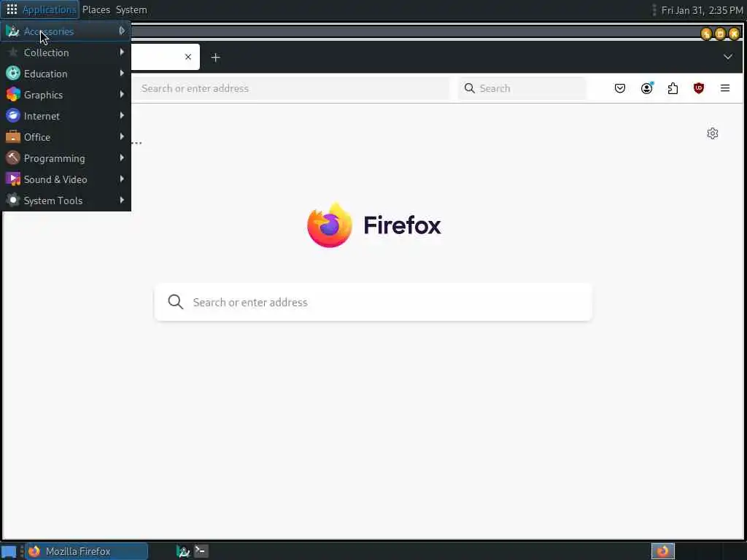747x560 pixels.
Task: Click the Graphics category icon
Action: point(13,94)
